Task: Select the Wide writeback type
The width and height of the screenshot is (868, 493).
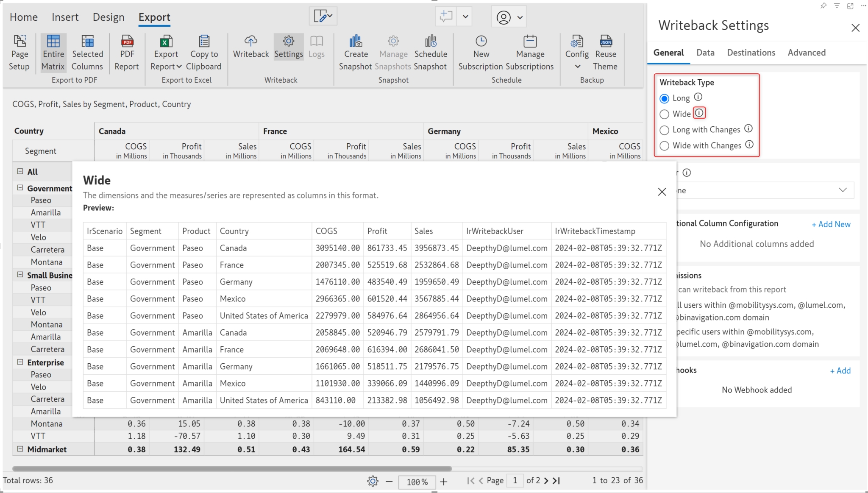Action: (x=665, y=114)
